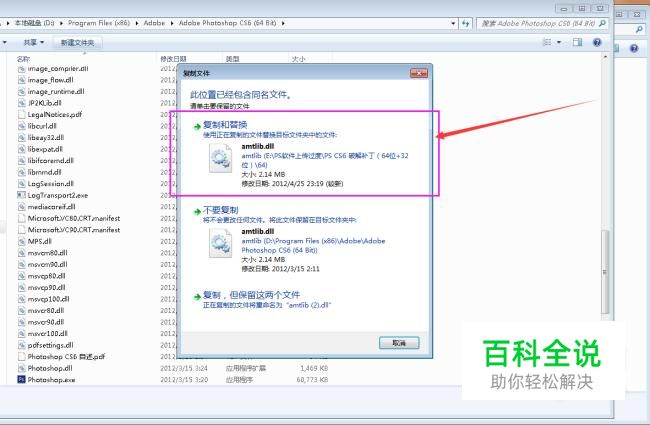The height and width of the screenshot is (425, 650).
Task: Select file msvcm90.dll
Action: (47, 264)
